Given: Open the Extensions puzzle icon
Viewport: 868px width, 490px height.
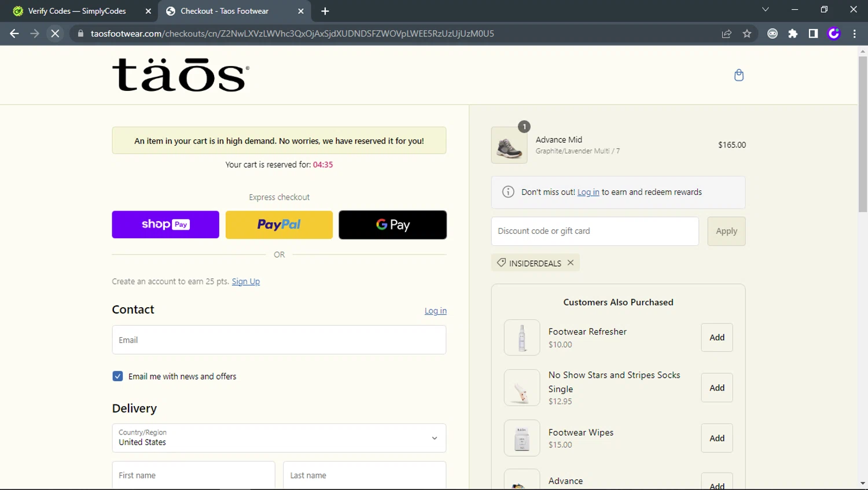Looking at the screenshot, I should [793, 34].
